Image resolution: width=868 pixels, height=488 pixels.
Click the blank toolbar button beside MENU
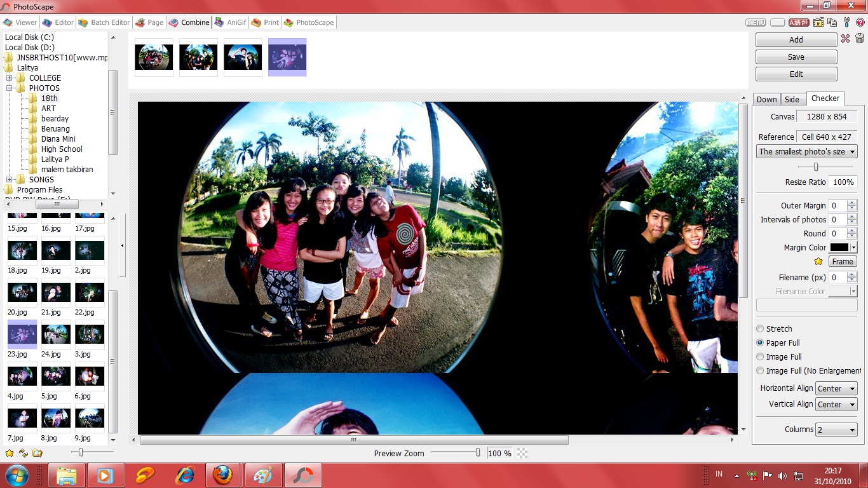tap(777, 22)
